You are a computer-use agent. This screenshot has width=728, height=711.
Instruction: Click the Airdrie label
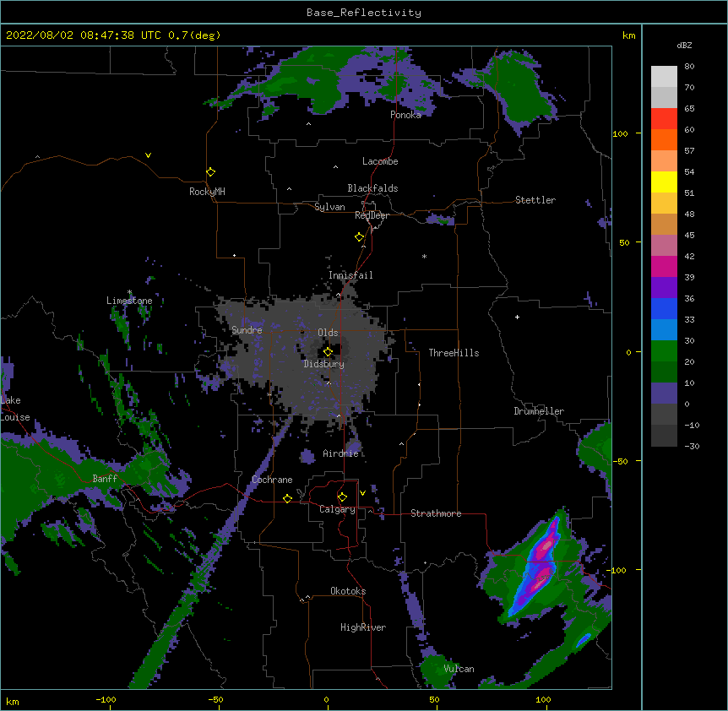coord(341,453)
